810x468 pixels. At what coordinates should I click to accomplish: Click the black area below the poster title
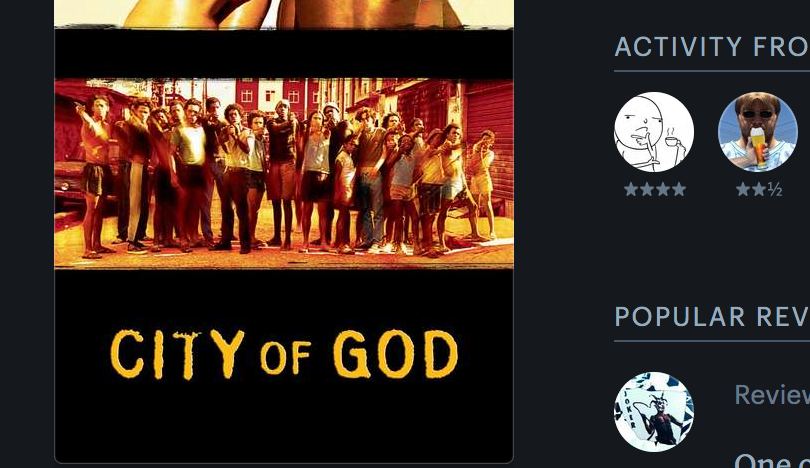pos(284,421)
